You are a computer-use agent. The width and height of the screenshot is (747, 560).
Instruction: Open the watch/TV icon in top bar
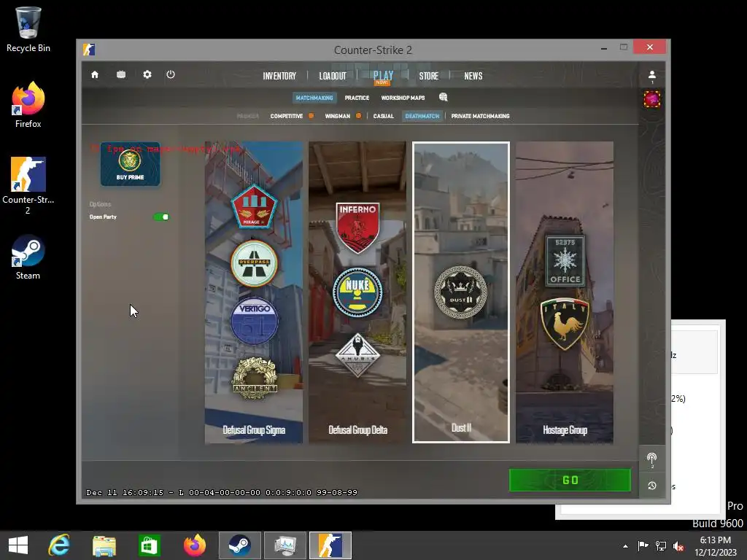pyautogui.click(x=121, y=75)
